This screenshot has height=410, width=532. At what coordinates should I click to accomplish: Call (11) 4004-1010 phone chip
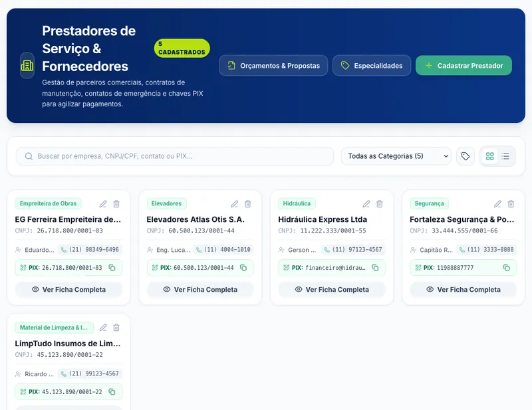[223, 250]
